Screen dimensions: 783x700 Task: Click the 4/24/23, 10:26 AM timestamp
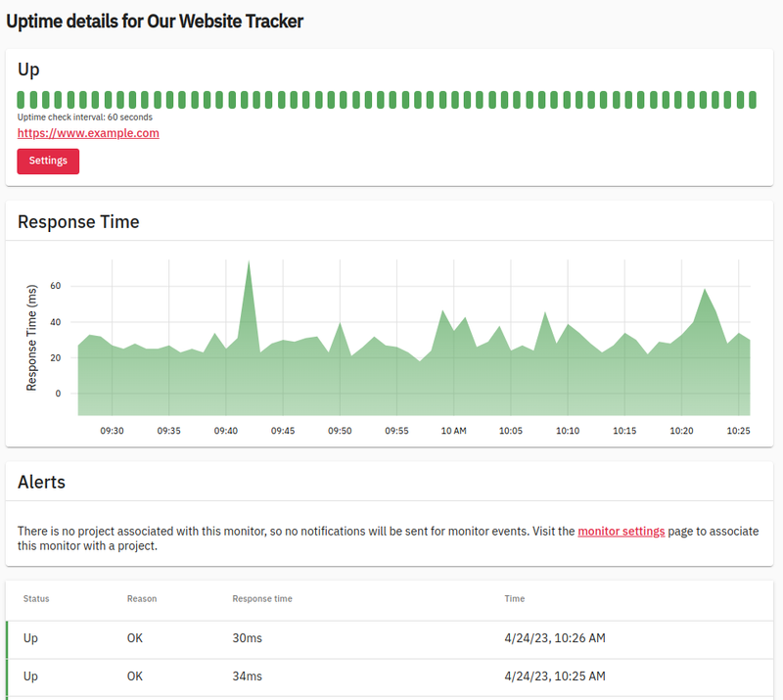pos(555,638)
